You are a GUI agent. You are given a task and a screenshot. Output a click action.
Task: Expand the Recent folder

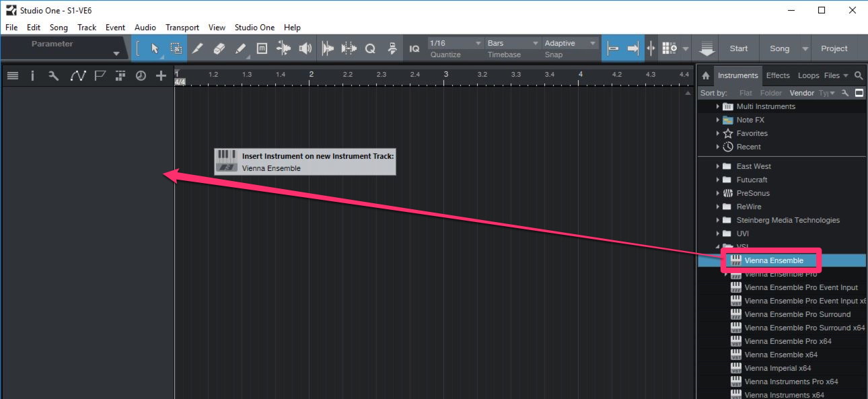click(718, 147)
